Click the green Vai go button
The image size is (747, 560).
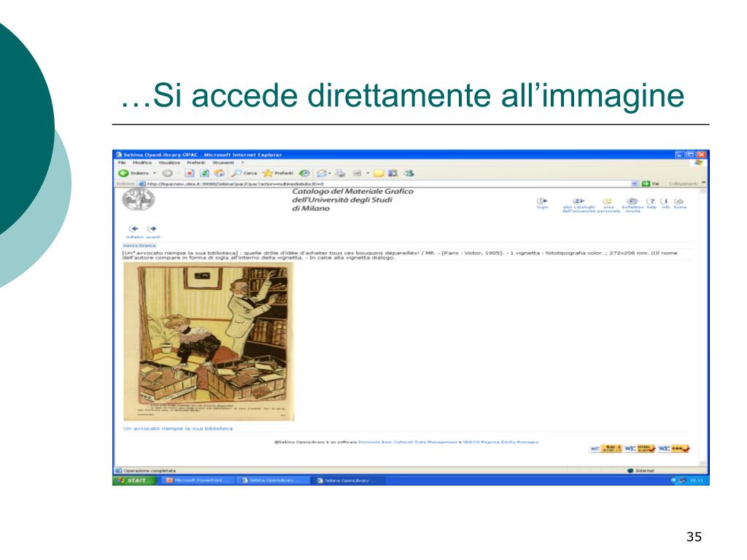(x=651, y=184)
